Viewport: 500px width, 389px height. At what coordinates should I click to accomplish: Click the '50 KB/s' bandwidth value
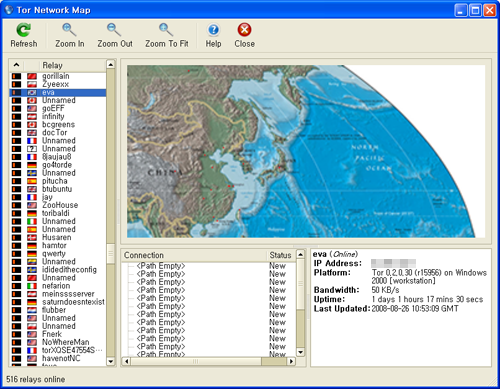[385, 290]
